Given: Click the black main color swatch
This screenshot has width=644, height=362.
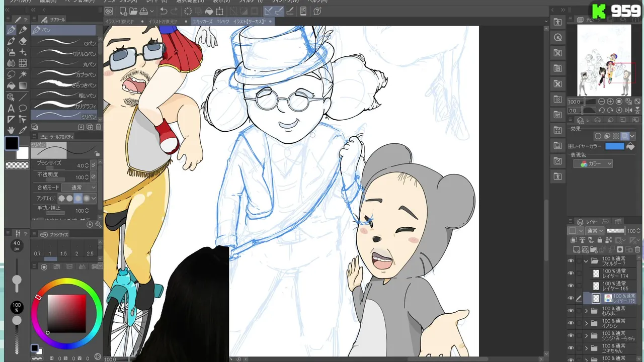Looking at the screenshot, I should [12, 143].
